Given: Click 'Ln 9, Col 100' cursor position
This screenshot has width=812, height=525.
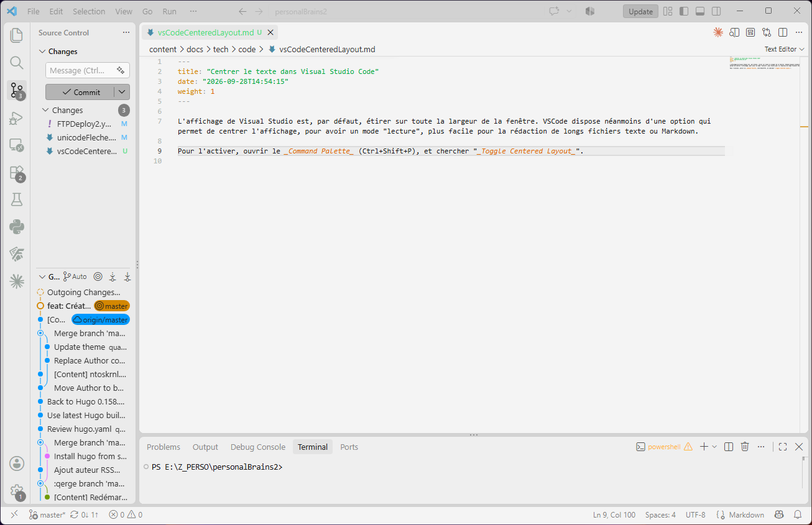Looking at the screenshot, I should [614, 514].
